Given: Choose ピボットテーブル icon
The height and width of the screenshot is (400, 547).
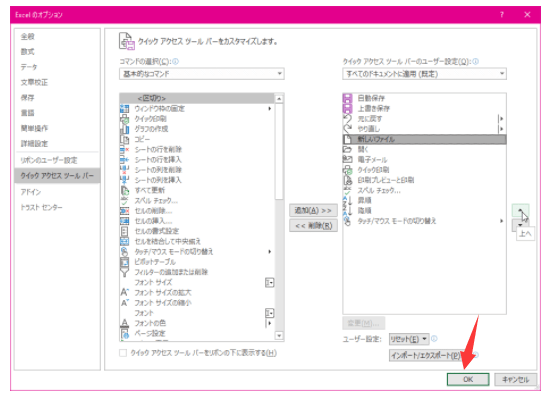Looking at the screenshot, I should pyautogui.click(x=125, y=262).
